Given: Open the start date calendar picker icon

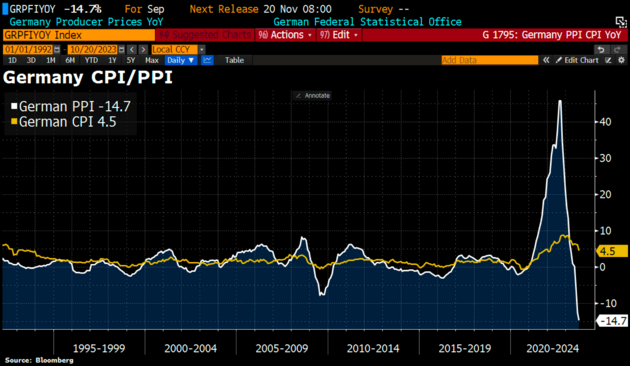Looking at the screenshot, I should pos(57,49).
